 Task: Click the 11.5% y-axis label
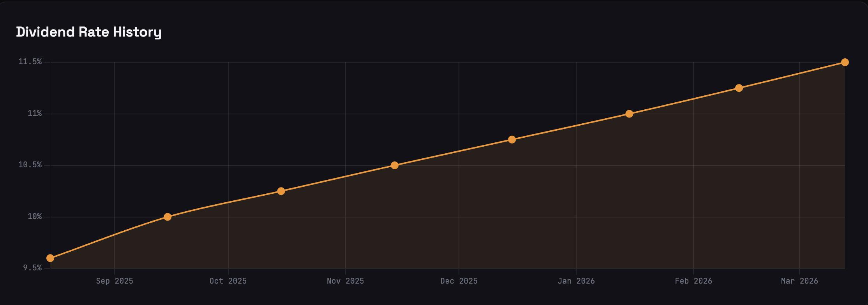click(30, 62)
